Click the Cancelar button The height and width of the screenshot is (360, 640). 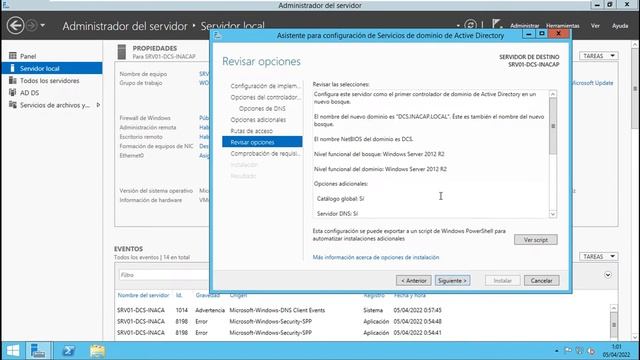541,280
